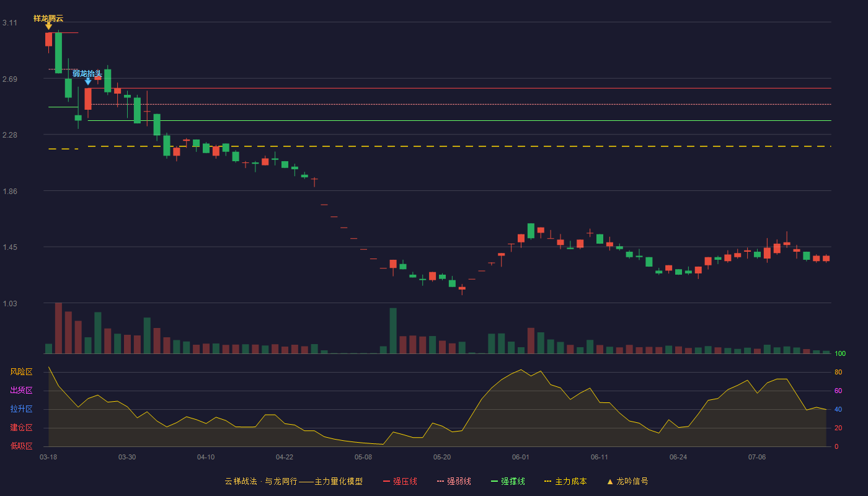Click the 2.28 price axis label
This screenshot has width=868, height=496.
[x=10, y=135]
